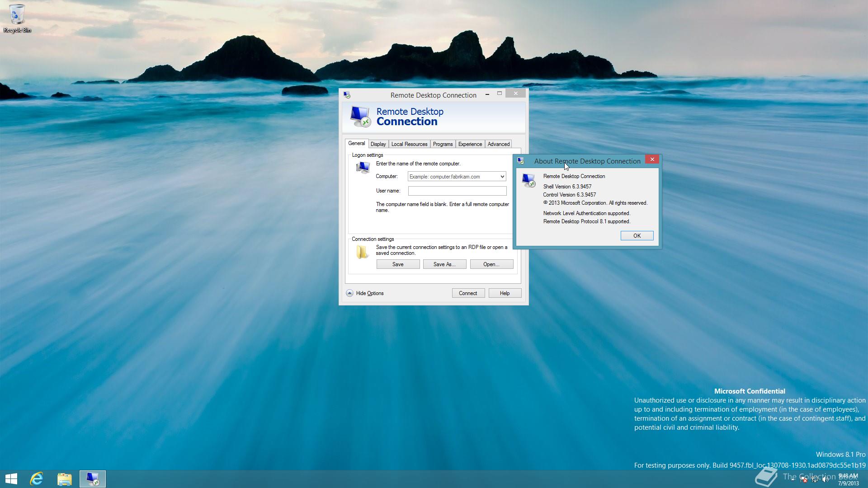Click the Logon settings computer icon
Viewport: 868px width, 488px height.
point(363,168)
